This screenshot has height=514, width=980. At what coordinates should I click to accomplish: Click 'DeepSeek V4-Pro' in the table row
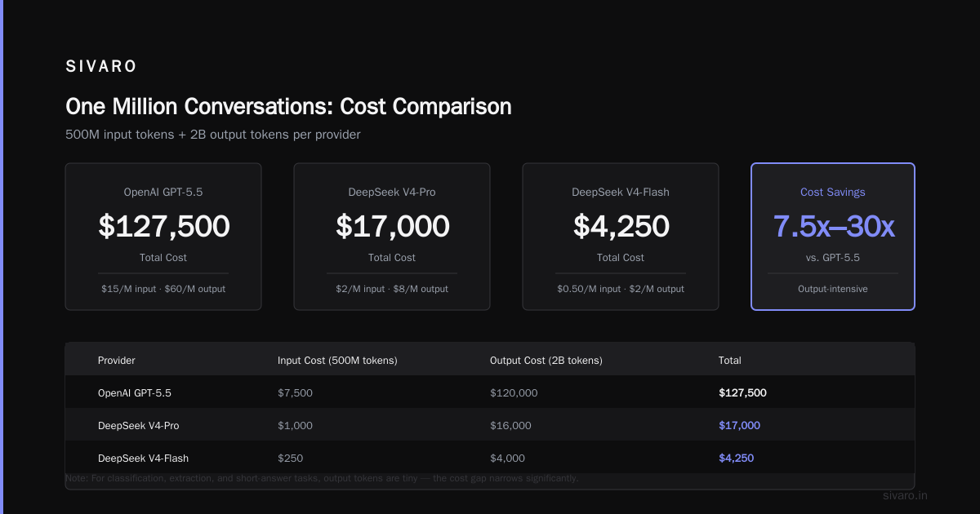coord(139,425)
